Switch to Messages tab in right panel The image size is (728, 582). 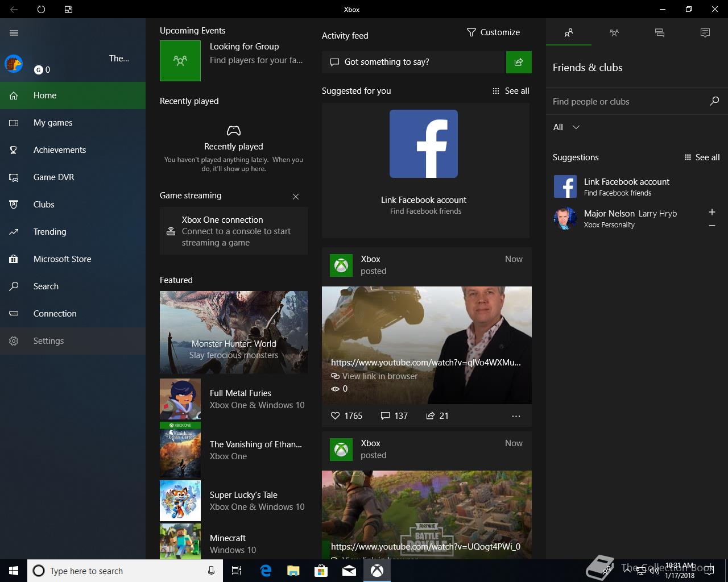coord(660,33)
